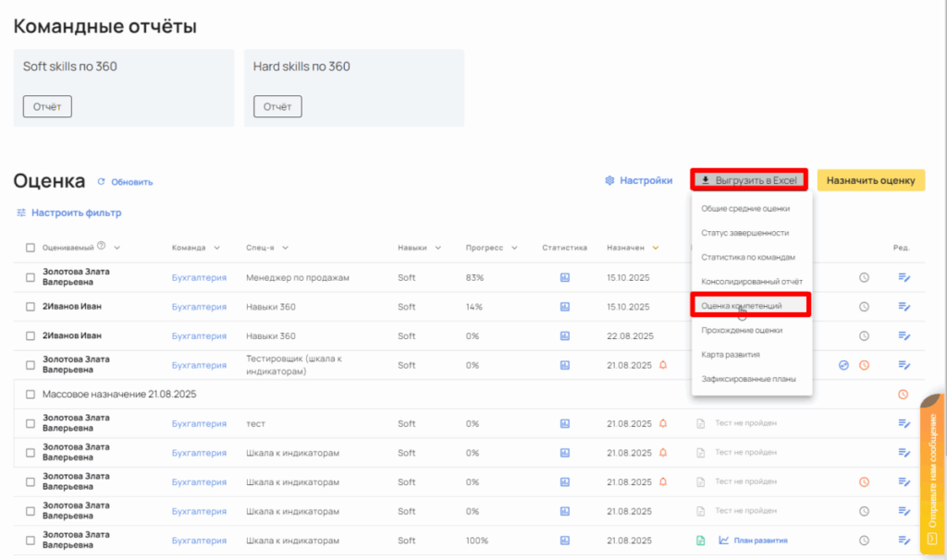Open the Навыки column filter arrow

coord(437,248)
